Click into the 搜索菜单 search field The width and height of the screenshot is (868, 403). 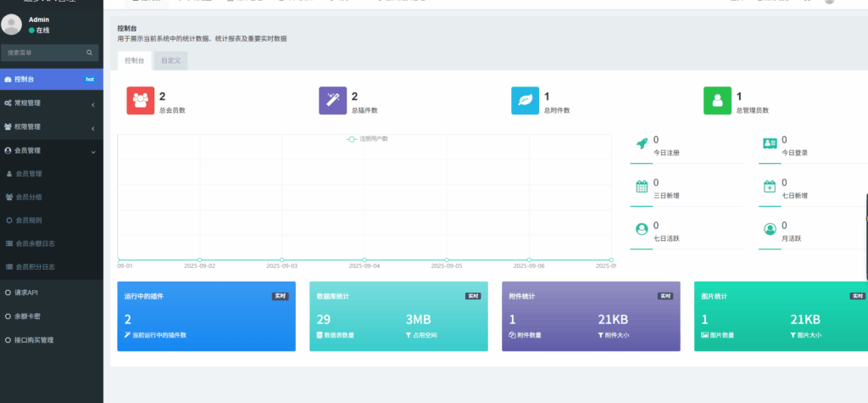(42, 53)
